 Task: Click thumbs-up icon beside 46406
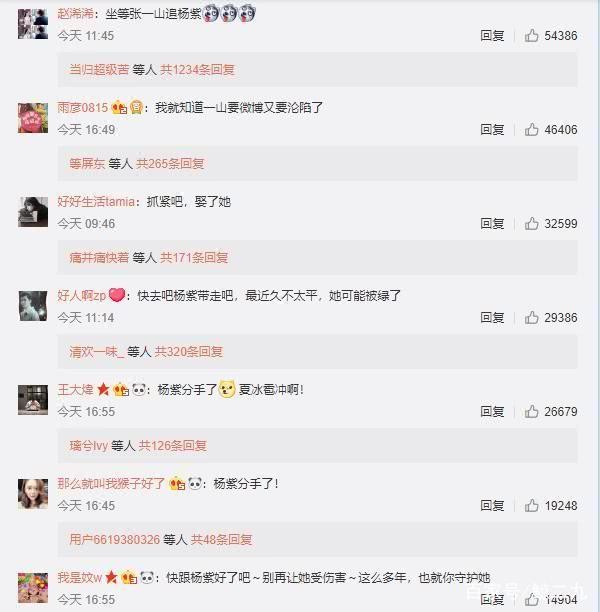[x=531, y=129]
